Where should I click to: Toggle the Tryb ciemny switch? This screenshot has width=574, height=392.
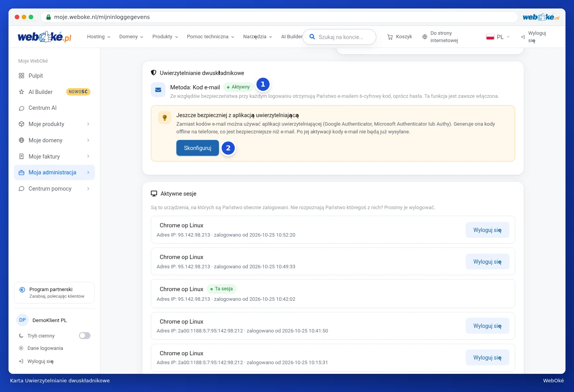(x=85, y=336)
